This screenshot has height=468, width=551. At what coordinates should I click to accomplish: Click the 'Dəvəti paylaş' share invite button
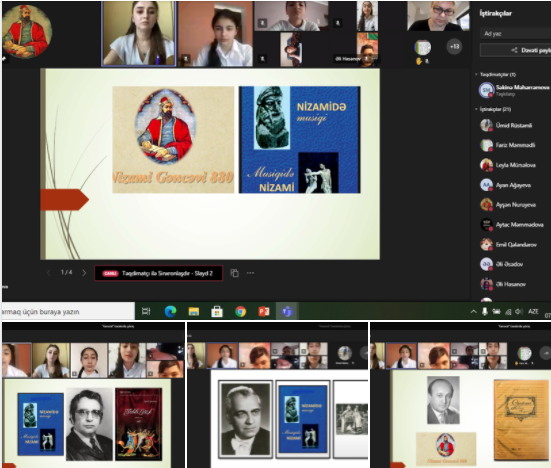(515, 50)
